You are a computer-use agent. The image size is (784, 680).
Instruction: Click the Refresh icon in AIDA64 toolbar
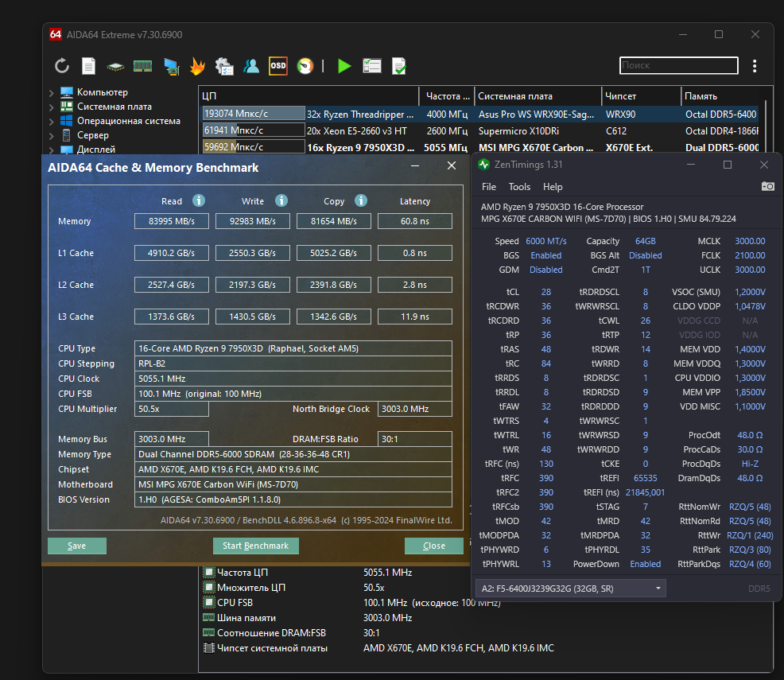(x=62, y=66)
